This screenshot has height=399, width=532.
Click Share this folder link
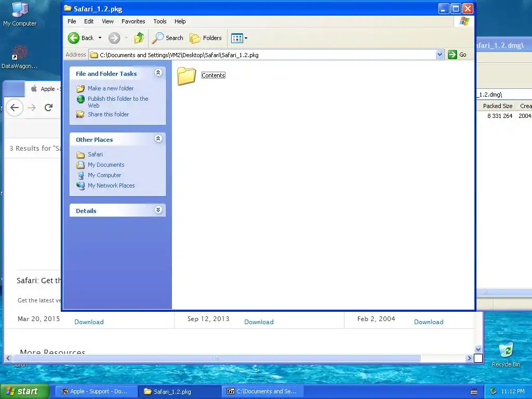click(108, 114)
